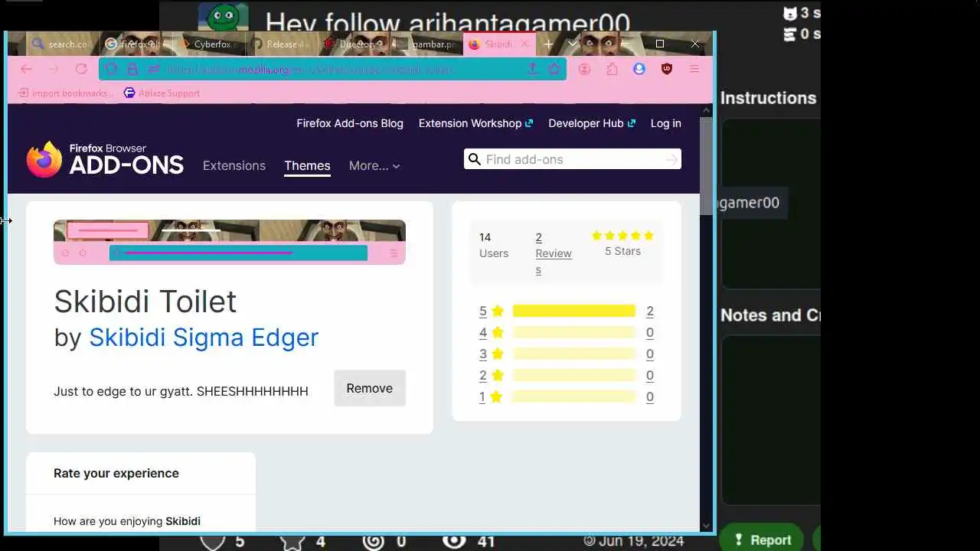This screenshot has width=980, height=551.
Task: Open the browser hamburger menu
Action: (694, 69)
